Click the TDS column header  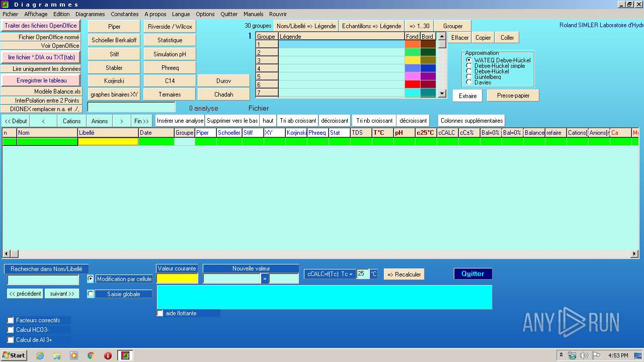[x=361, y=133]
